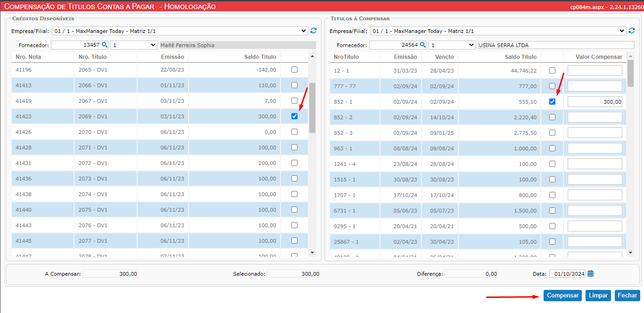Click the Diferença total field
Viewport: 644px width, 313px height.
(471, 273)
